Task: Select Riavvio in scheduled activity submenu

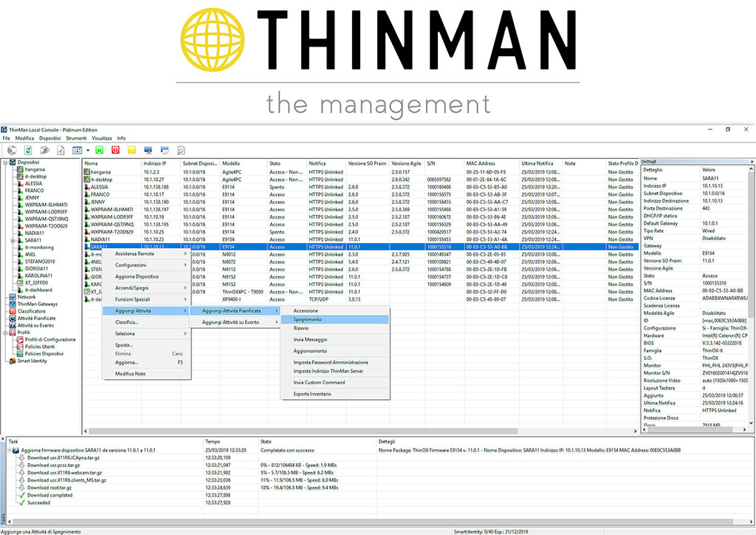Action: tap(301, 327)
